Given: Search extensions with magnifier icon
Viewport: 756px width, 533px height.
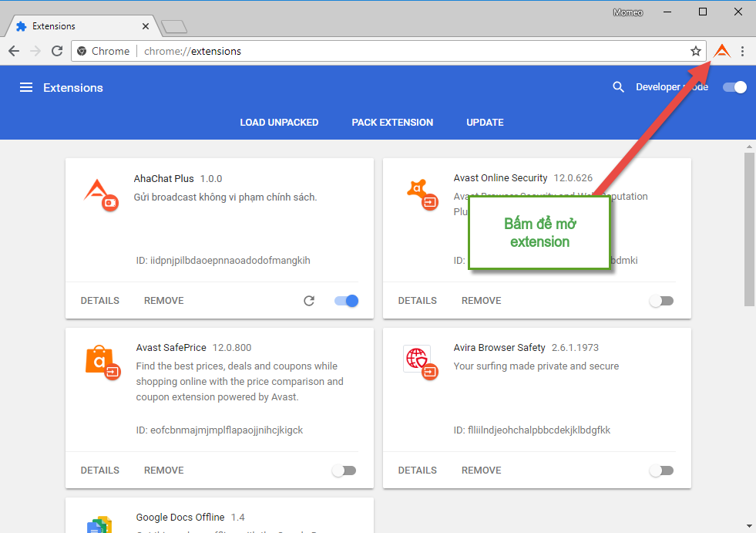Looking at the screenshot, I should (x=618, y=87).
